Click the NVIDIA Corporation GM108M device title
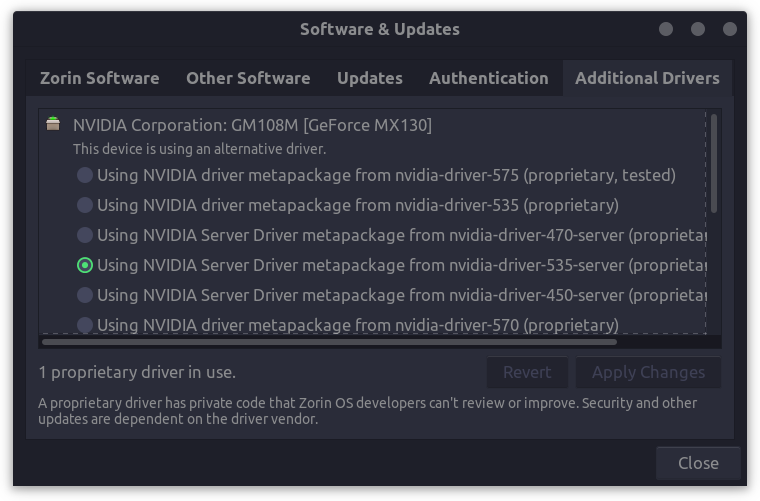The image size is (760, 501). (252, 125)
